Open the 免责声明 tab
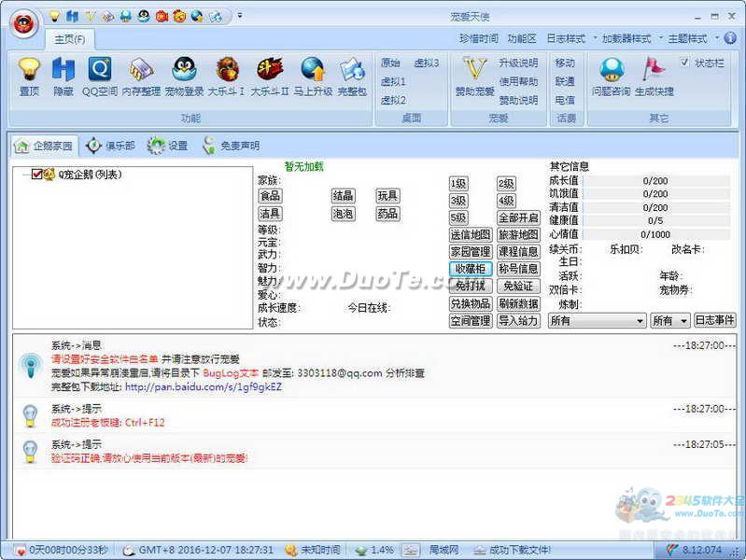The width and height of the screenshot is (746, 560). coord(231,146)
